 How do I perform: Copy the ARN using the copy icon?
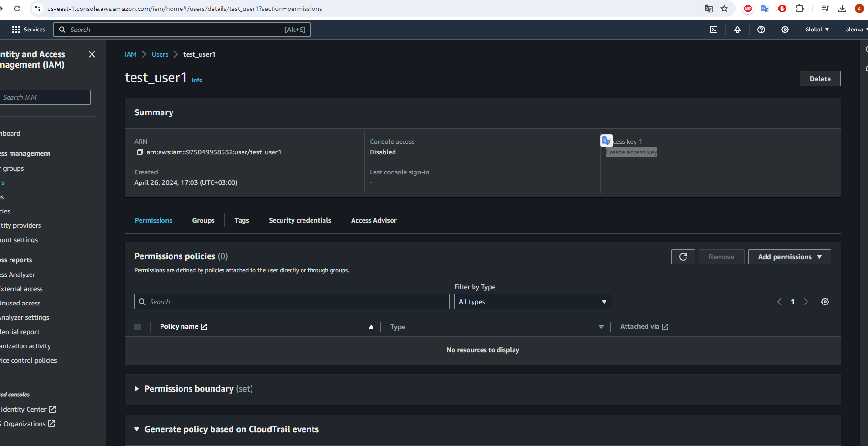140,152
